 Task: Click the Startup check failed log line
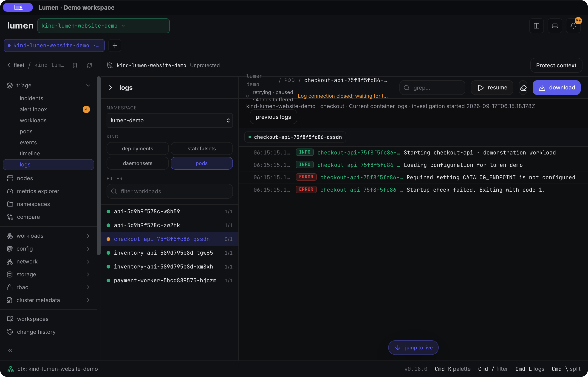[413, 190]
